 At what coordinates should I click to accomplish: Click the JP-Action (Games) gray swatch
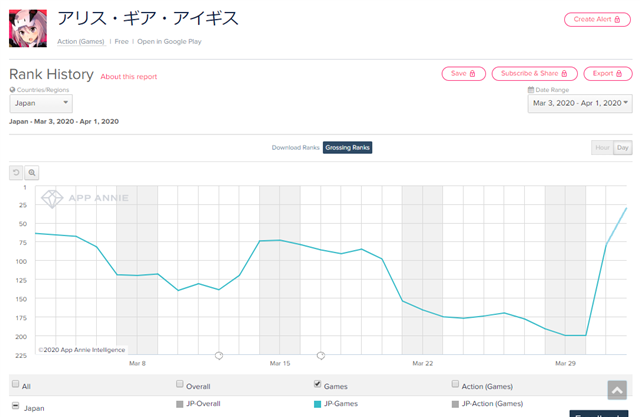(x=455, y=404)
